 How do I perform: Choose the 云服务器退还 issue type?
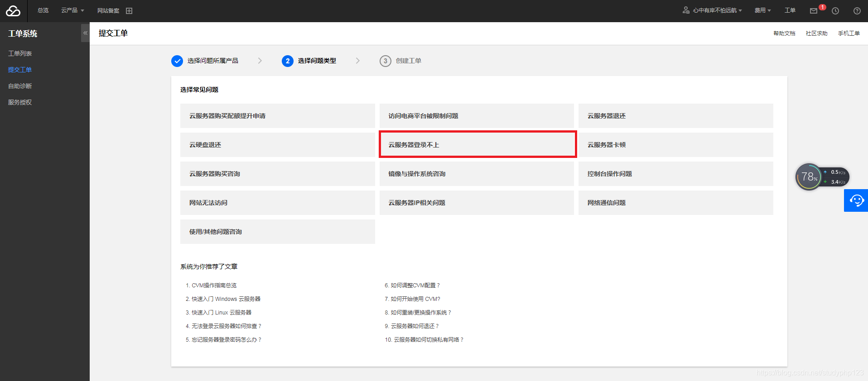click(x=676, y=116)
